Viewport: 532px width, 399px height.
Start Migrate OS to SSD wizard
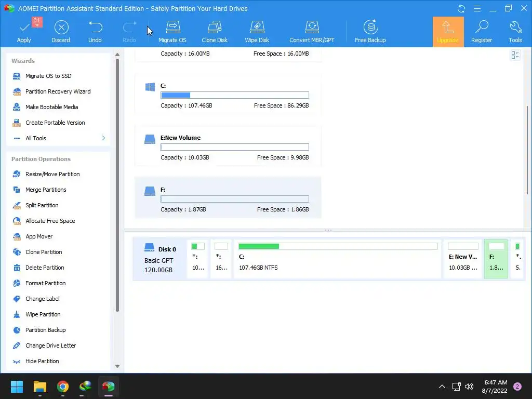coord(48,76)
